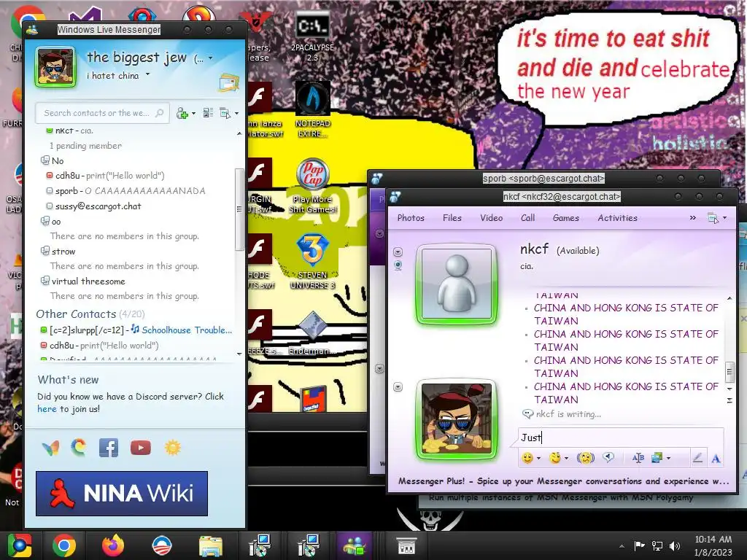Open the NOTEPAD EXTRE... desktop icon
Viewport: 747px width, 560px height.
pyautogui.click(x=312, y=109)
